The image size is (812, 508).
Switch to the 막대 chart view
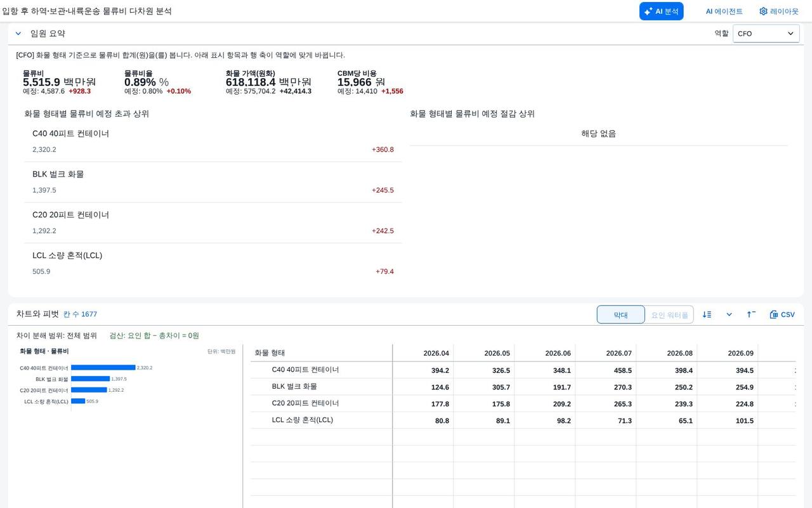[x=620, y=314]
